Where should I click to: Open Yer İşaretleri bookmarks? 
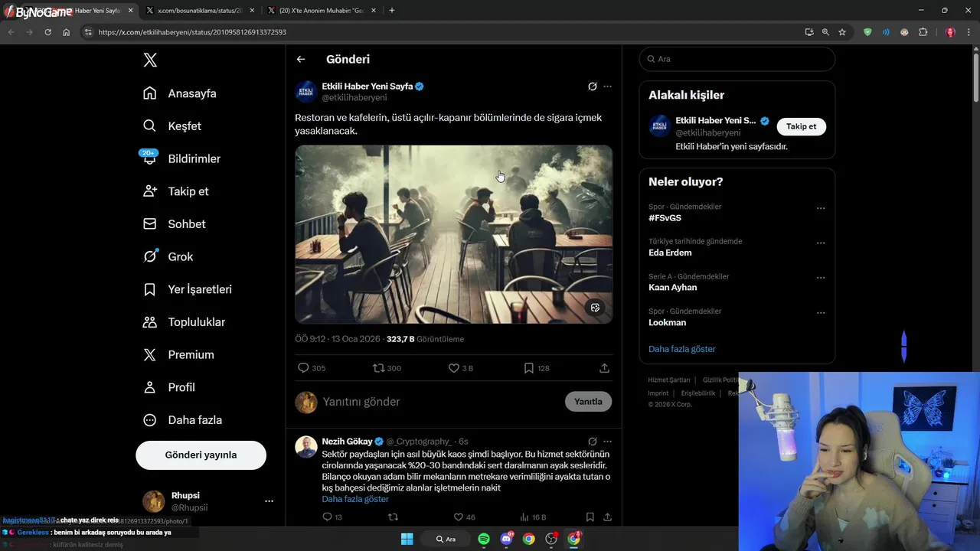click(x=187, y=289)
